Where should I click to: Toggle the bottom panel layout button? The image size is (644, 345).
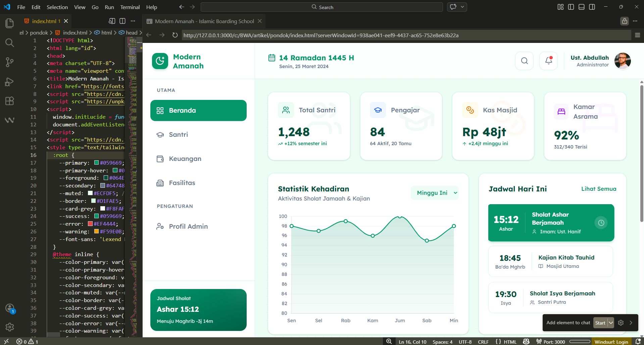[582, 7]
